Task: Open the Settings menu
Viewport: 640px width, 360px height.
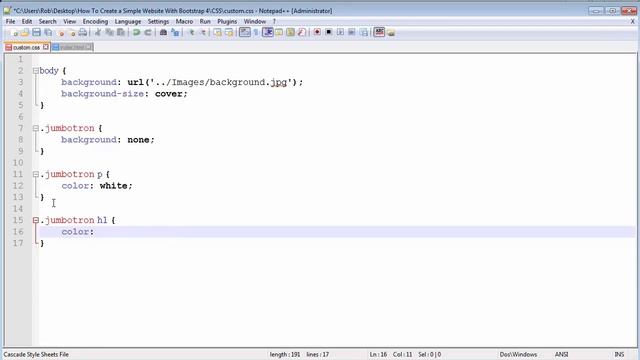Action: tap(158, 21)
